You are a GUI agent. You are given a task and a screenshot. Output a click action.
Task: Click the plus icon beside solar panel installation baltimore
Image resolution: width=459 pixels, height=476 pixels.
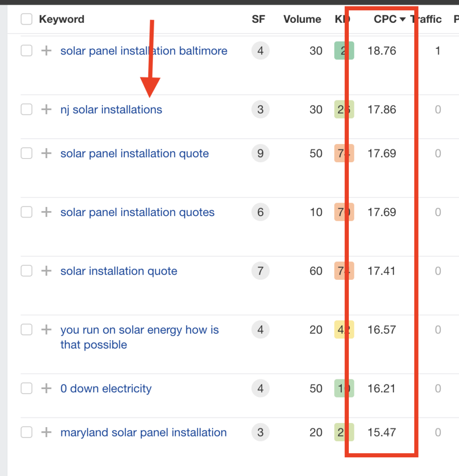coord(46,51)
